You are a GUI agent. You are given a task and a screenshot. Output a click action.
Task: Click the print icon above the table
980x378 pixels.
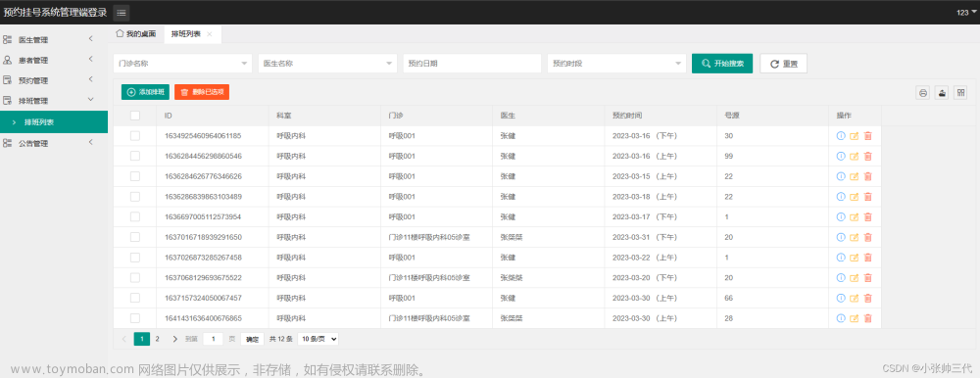pyautogui.click(x=922, y=93)
